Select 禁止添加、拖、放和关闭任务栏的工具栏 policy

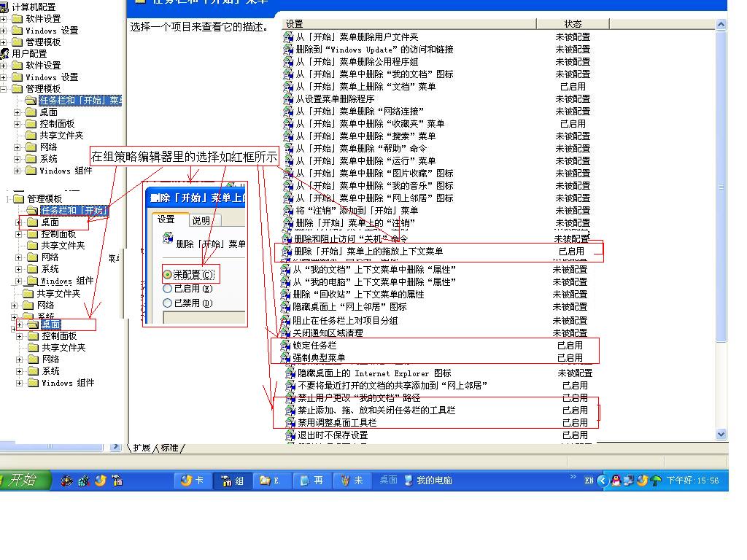coord(437,410)
